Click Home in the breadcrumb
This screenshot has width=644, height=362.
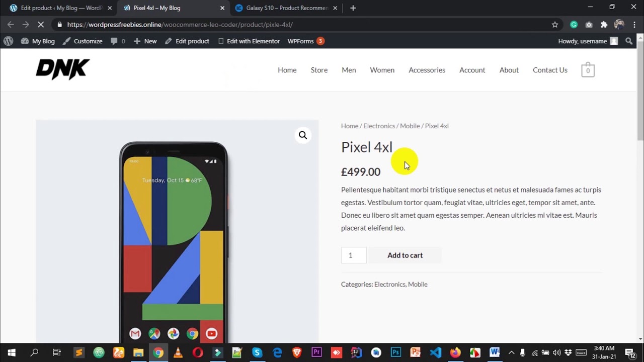click(x=350, y=126)
